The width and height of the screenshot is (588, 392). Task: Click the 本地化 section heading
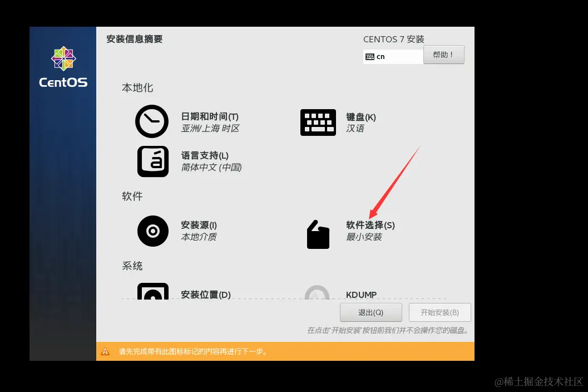click(x=137, y=88)
